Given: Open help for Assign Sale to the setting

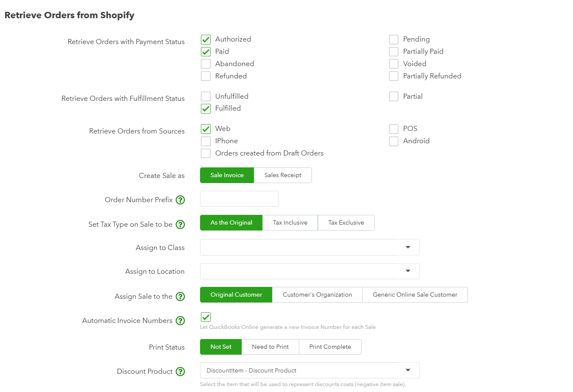Looking at the screenshot, I should 181,296.
